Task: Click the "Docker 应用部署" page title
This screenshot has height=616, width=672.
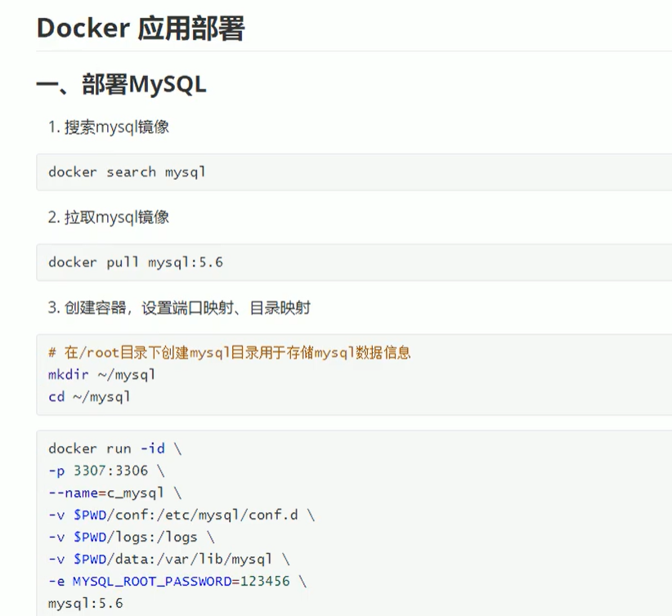Action: [141, 29]
